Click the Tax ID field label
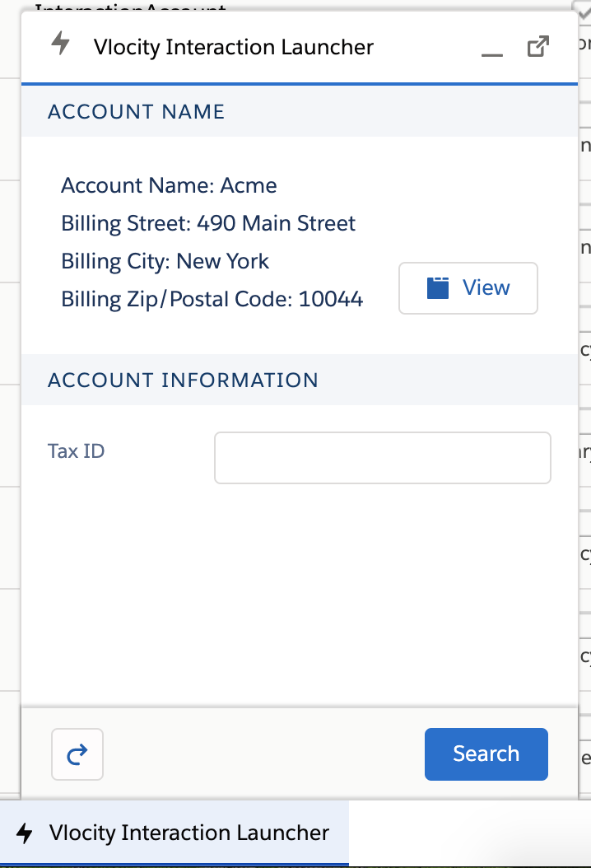The width and height of the screenshot is (591, 868). [x=77, y=451]
